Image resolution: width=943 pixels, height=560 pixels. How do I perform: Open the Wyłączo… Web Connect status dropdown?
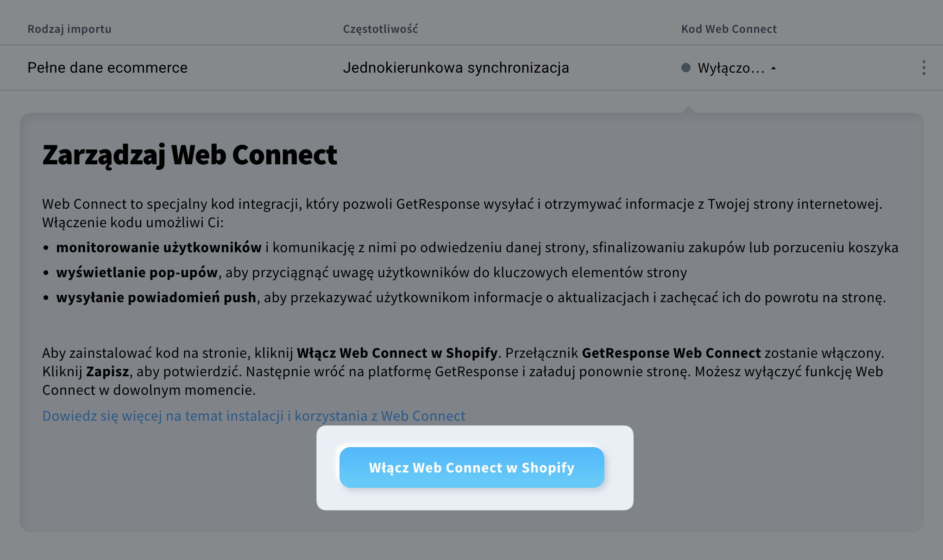pyautogui.click(x=729, y=68)
